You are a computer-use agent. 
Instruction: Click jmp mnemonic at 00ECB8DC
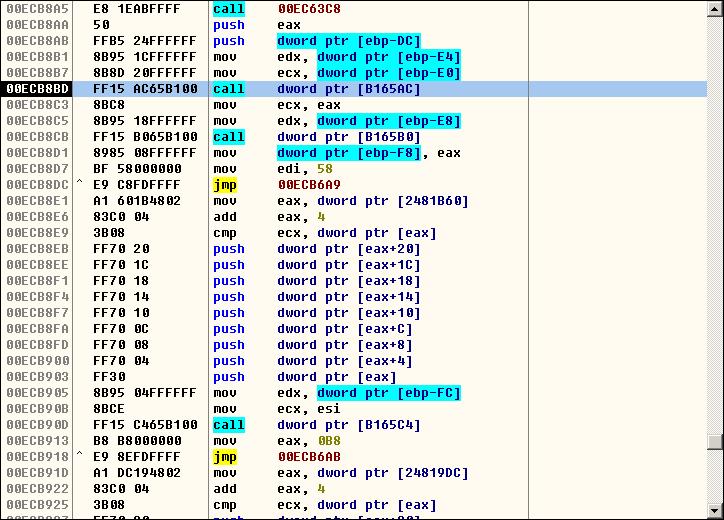pyautogui.click(x=225, y=185)
